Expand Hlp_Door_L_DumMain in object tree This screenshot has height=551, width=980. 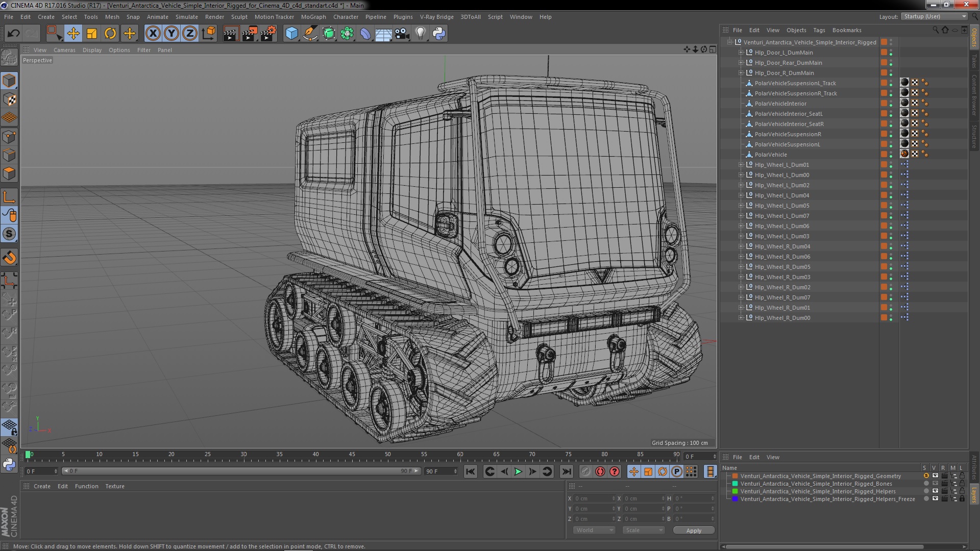[741, 53]
